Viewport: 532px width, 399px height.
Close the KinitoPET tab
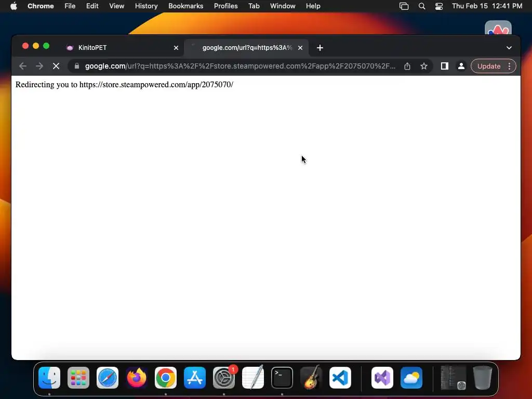coord(176,48)
